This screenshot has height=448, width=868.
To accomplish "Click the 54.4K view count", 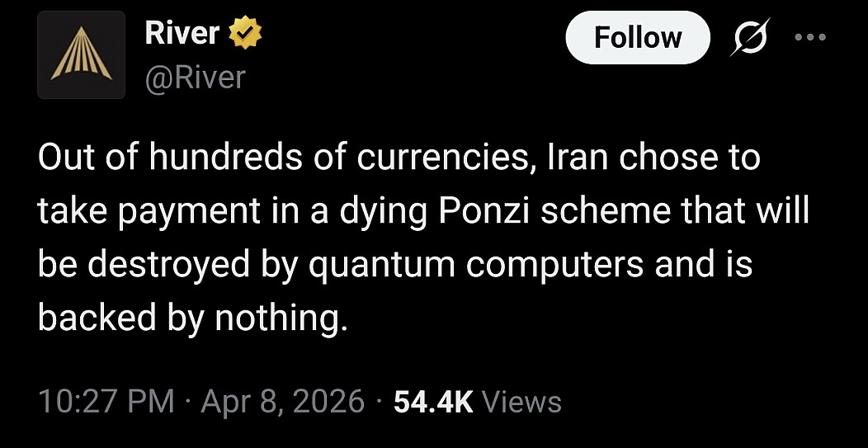I will [433, 402].
